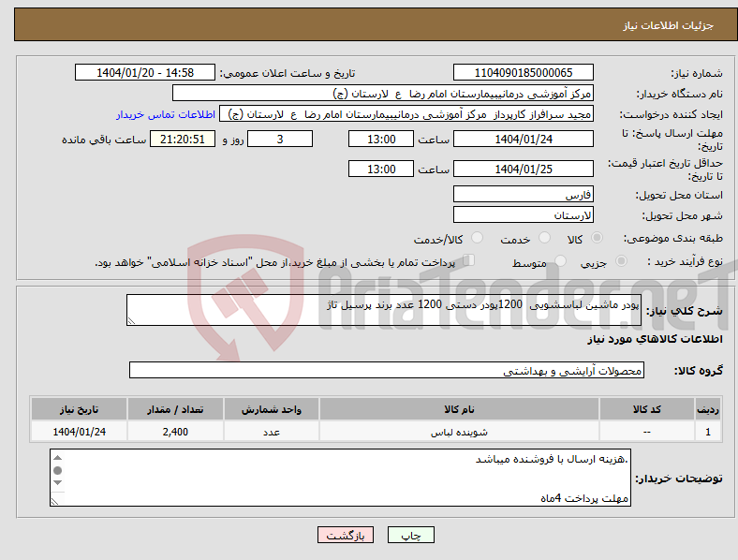Click the هزینه ارسال با فروشنده میباشد note
This screenshot has width=738, height=560.
click(x=552, y=459)
